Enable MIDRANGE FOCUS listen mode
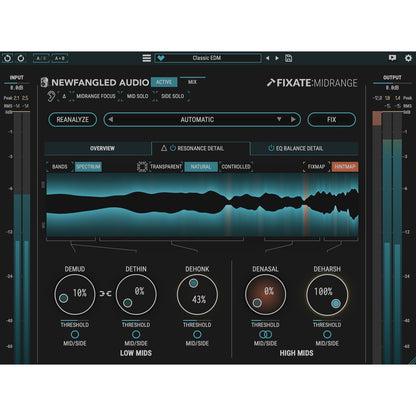Screen dimensions: 416x416 tap(96, 96)
